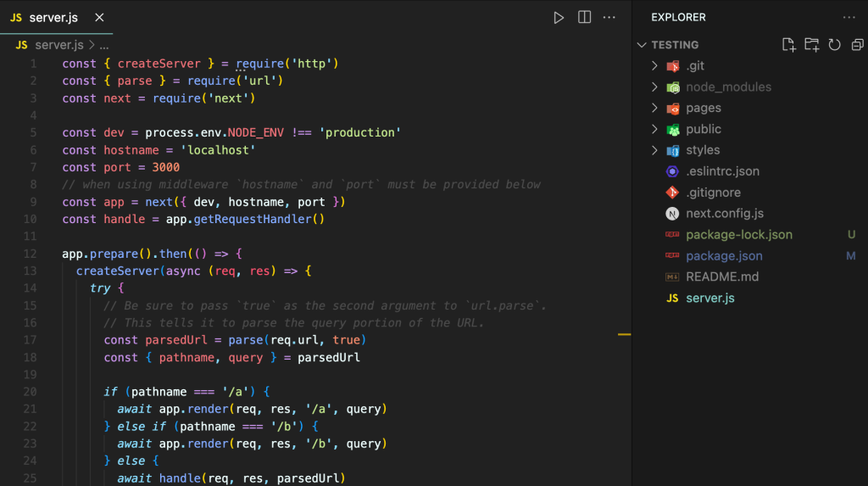
Task: Click the markdown icon beside README.md
Action: pyautogui.click(x=672, y=277)
